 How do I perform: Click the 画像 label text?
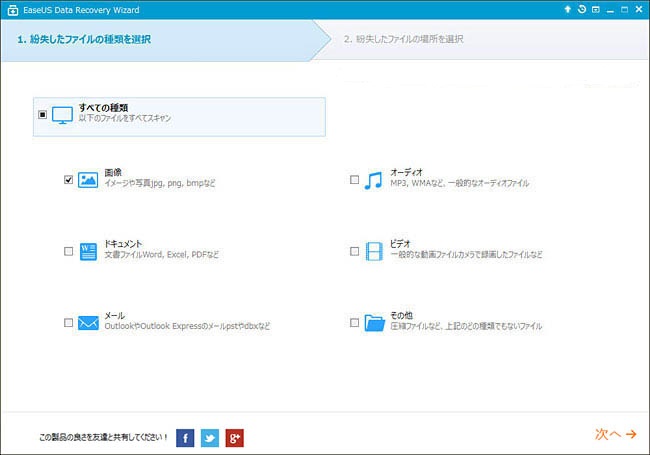113,172
